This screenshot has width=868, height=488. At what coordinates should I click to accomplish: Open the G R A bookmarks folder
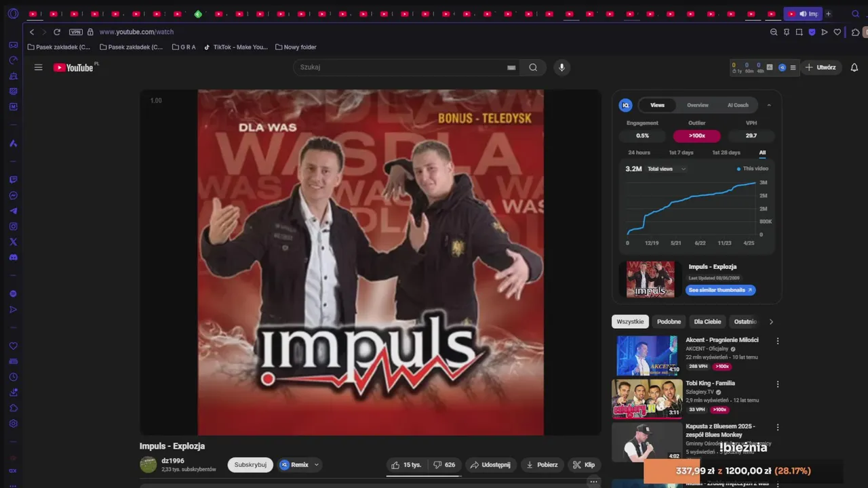click(184, 47)
